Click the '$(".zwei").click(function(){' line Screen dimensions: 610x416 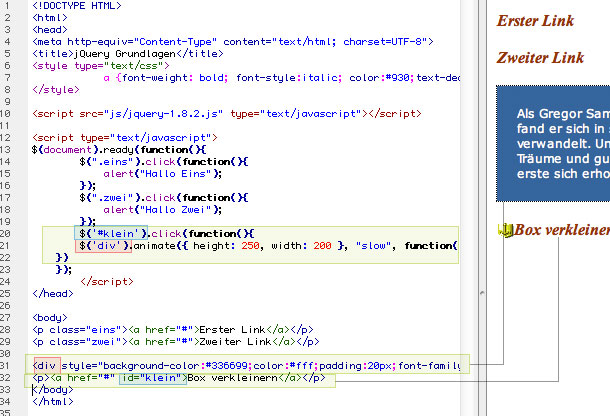click(x=163, y=198)
